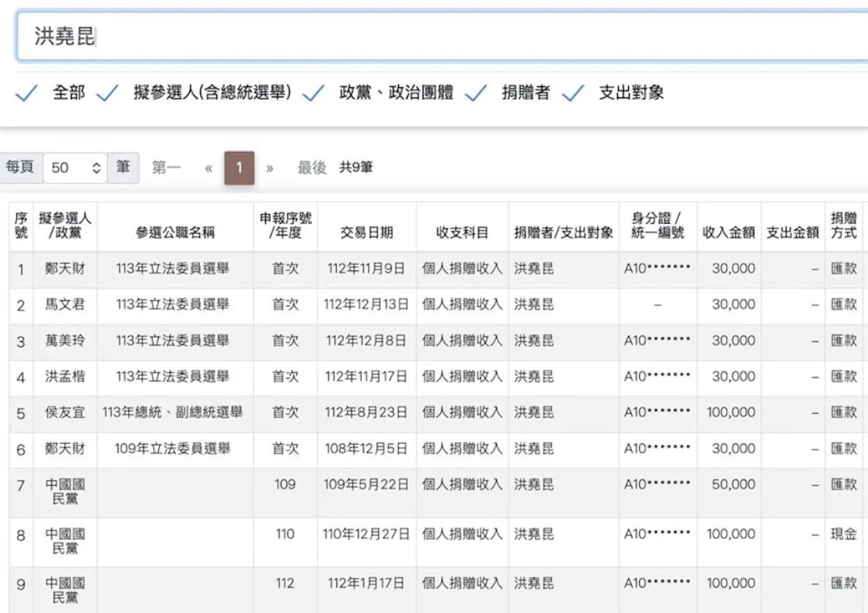Click date 112年11月9日

(366, 269)
